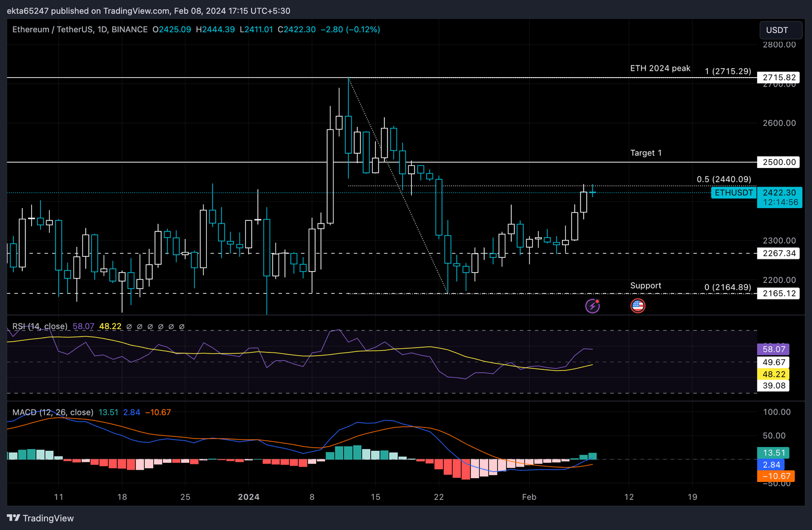812x530 pixels.
Task: Select the 2715.82 price axis label
Action: pos(779,78)
